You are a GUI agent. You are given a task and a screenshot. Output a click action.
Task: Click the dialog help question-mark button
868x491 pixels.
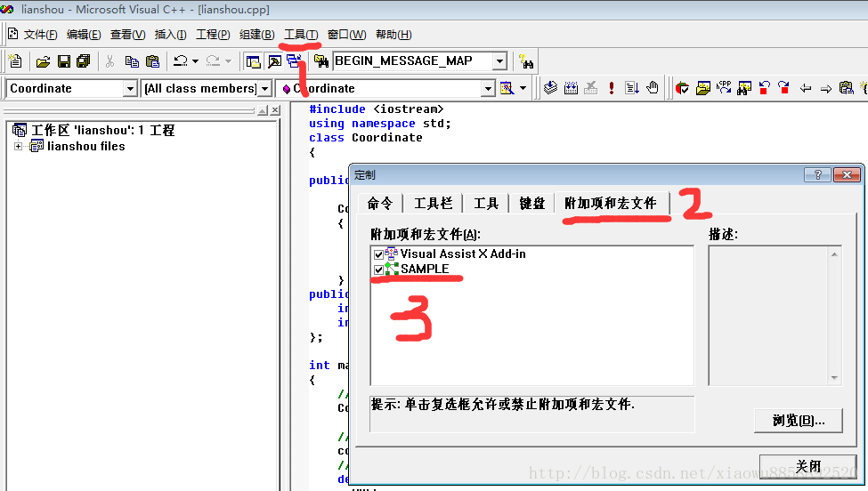tap(817, 174)
